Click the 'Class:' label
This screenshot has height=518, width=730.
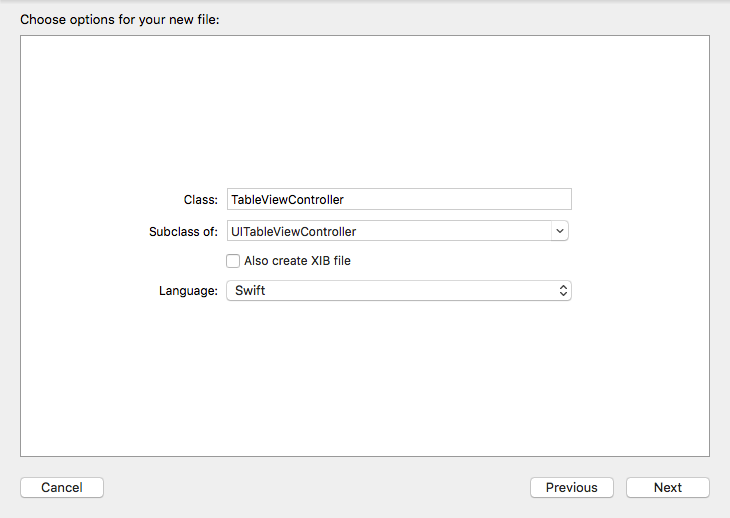(x=200, y=200)
